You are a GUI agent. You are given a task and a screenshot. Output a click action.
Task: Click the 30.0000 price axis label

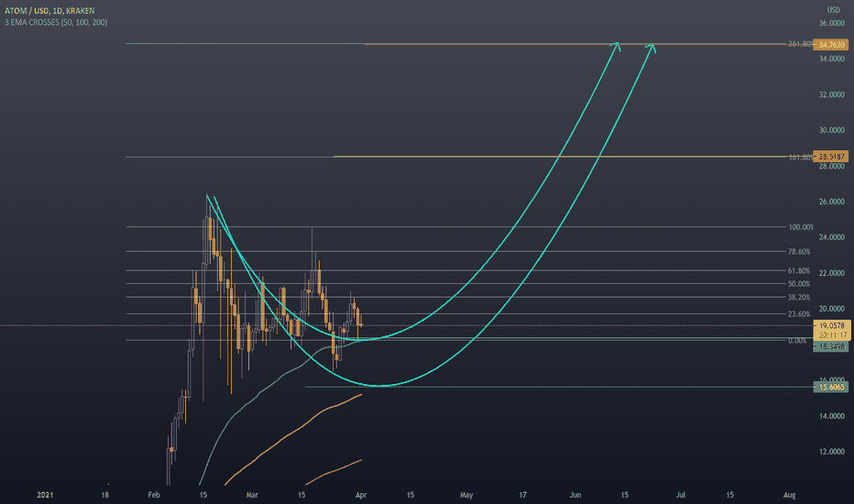[x=832, y=130]
